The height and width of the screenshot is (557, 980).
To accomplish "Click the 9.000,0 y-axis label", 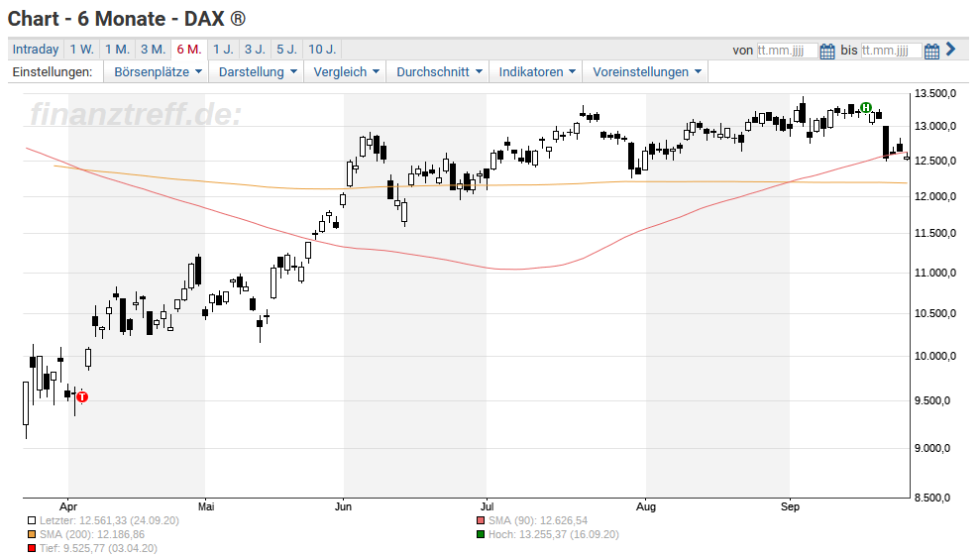I will (x=932, y=449).
